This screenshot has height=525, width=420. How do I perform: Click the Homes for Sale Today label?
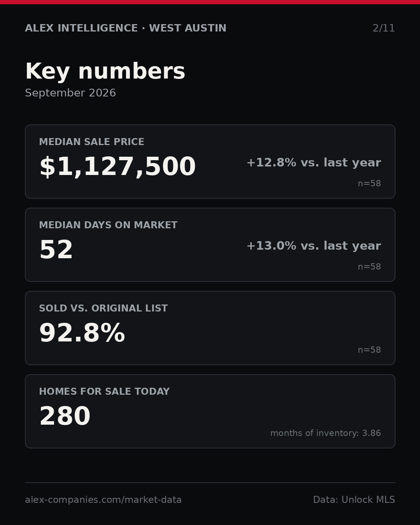coord(105,392)
